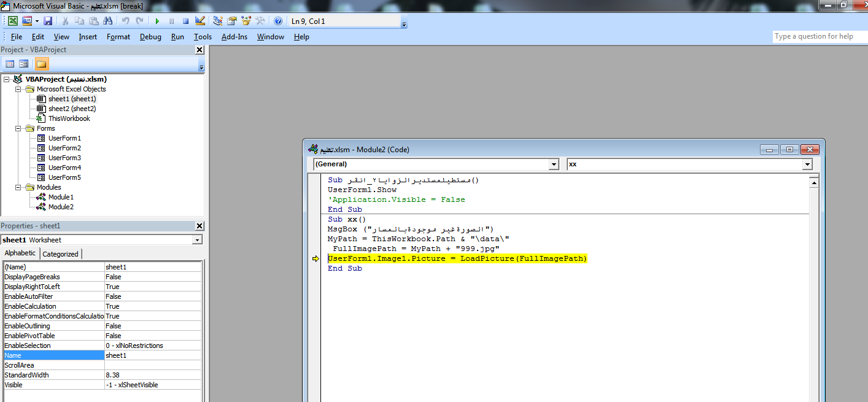This screenshot has width=868, height=402.
Task: Open Standard toolbar options arrow
Action: point(404,25)
